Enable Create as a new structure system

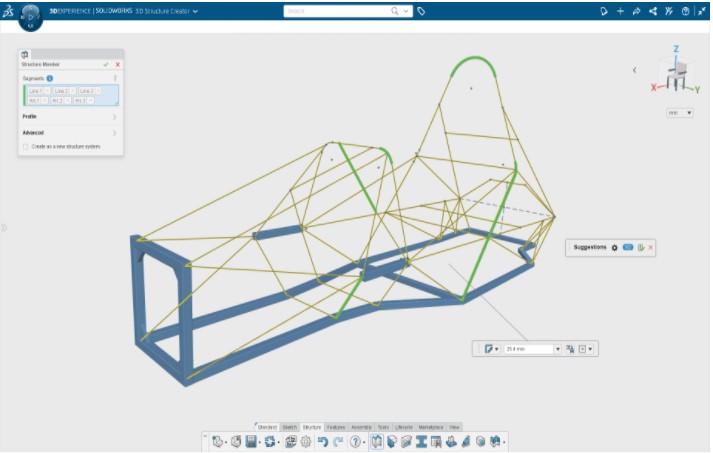coord(25,146)
